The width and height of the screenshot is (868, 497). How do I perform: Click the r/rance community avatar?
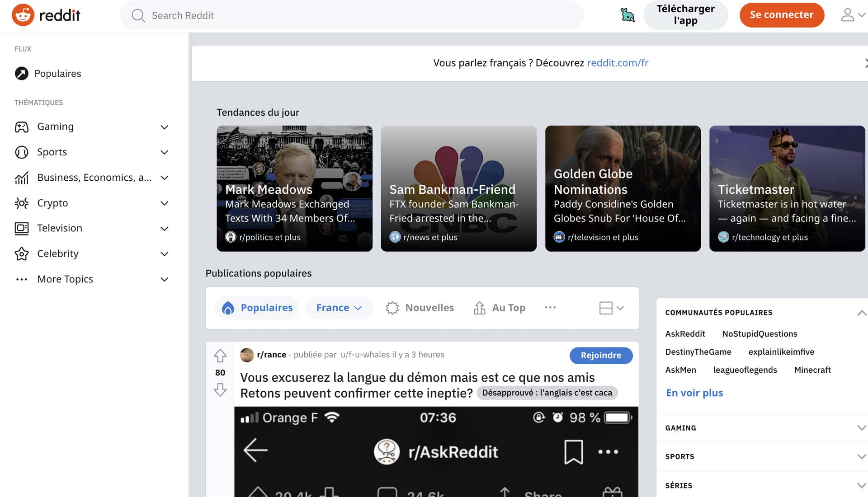point(247,355)
